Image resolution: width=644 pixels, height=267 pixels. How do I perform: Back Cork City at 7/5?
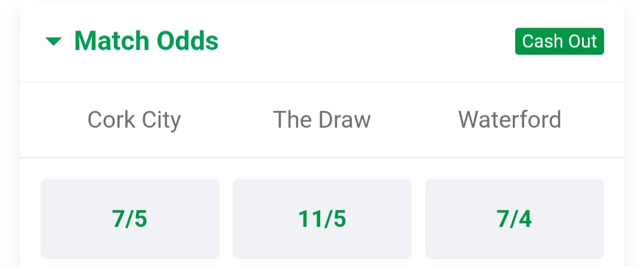tap(130, 219)
